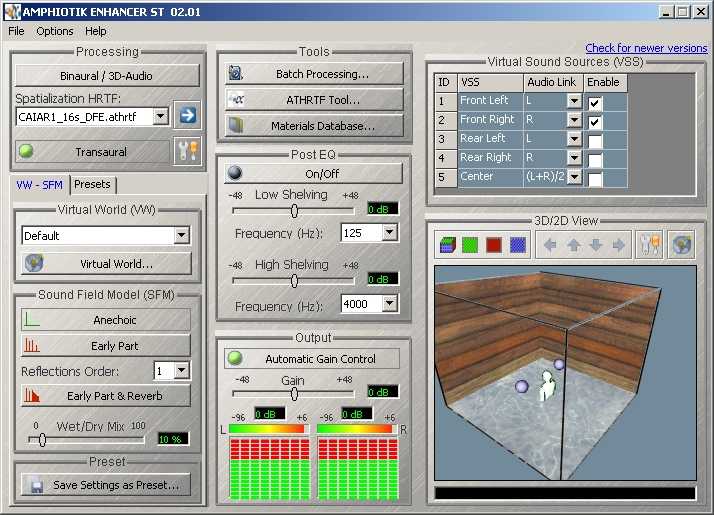Image resolution: width=714 pixels, height=515 pixels.
Task: Toggle Post EQ On/Off button
Action: pyautogui.click(x=313, y=173)
